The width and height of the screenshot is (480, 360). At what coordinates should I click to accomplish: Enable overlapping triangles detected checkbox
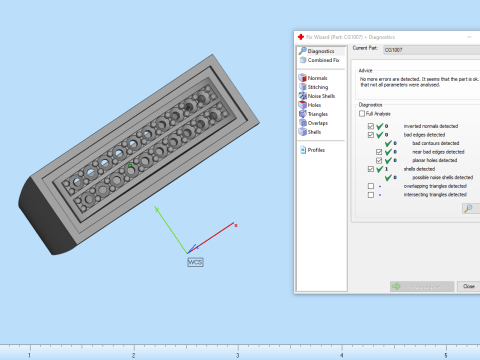[371, 186]
